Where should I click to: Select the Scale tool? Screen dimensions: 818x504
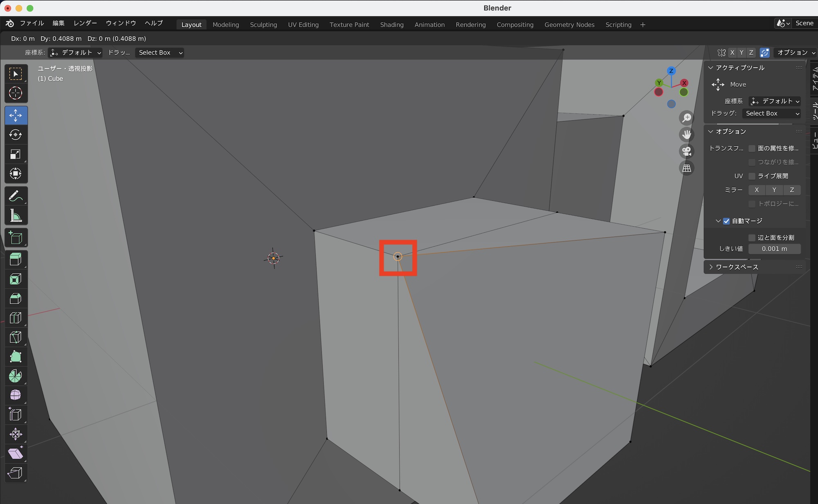[x=16, y=154]
